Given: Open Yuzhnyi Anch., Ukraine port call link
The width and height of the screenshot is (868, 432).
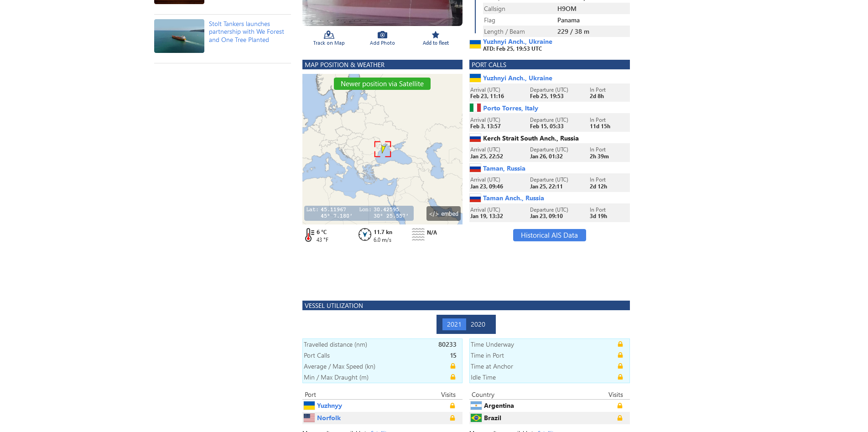Looking at the screenshot, I should point(517,78).
